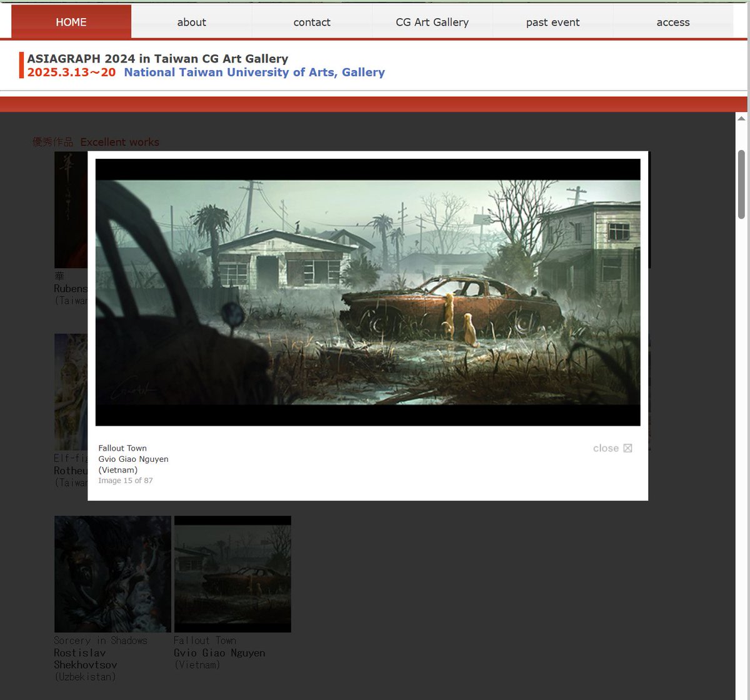
Task: Open the Fallout Town thumbnail below lightbox
Action: point(232,574)
